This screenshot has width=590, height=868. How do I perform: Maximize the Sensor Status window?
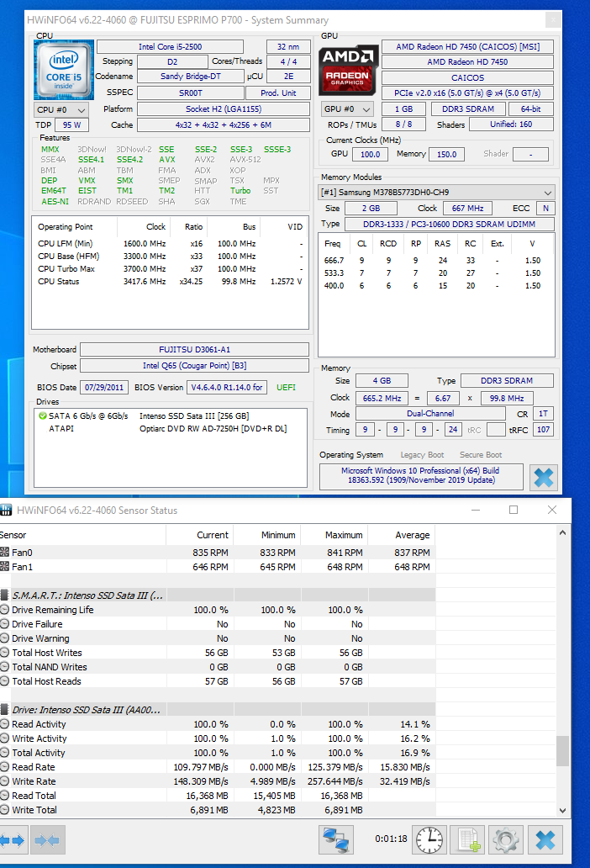pyautogui.click(x=514, y=510)
